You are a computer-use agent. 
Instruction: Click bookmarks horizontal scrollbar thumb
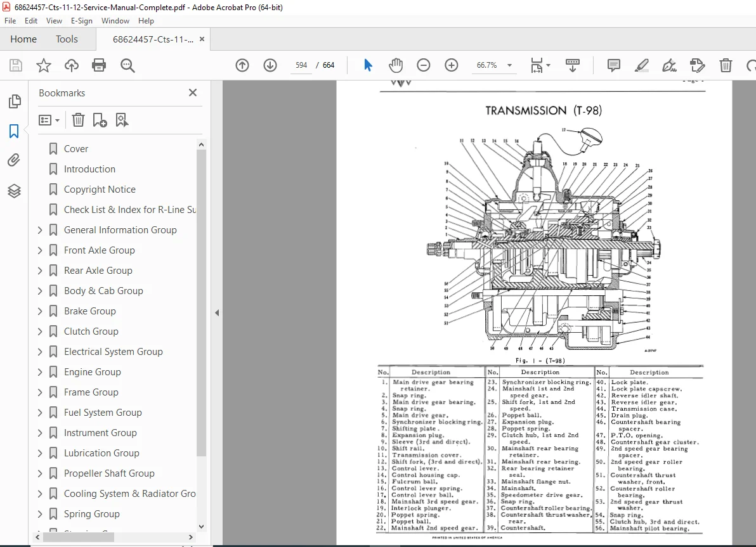pyautogui.click(x=79, y=536)
